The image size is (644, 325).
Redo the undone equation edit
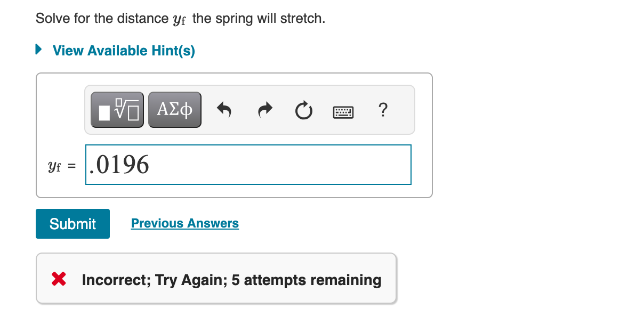coord(264,109)
